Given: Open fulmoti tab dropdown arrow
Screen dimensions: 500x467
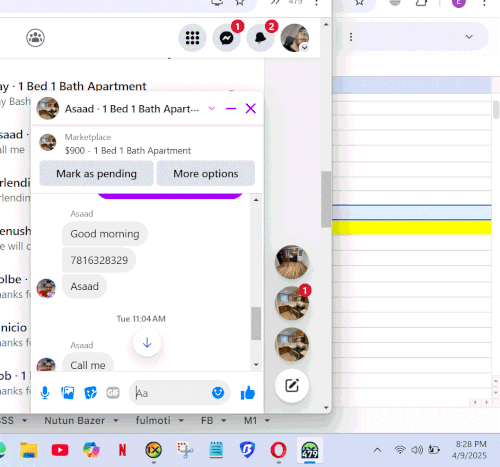Looking at the screenshot, I should point(181,421).
